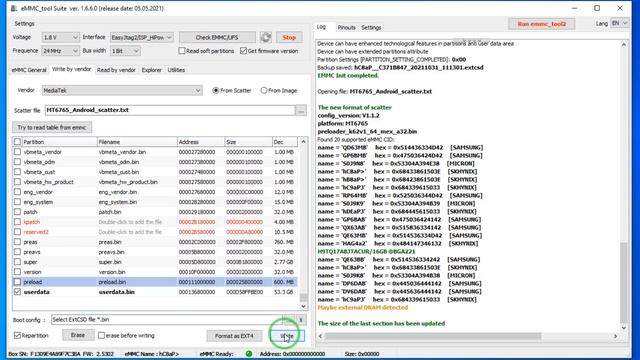Switch to the Read by vendor tab

click(x=116, y=70)
